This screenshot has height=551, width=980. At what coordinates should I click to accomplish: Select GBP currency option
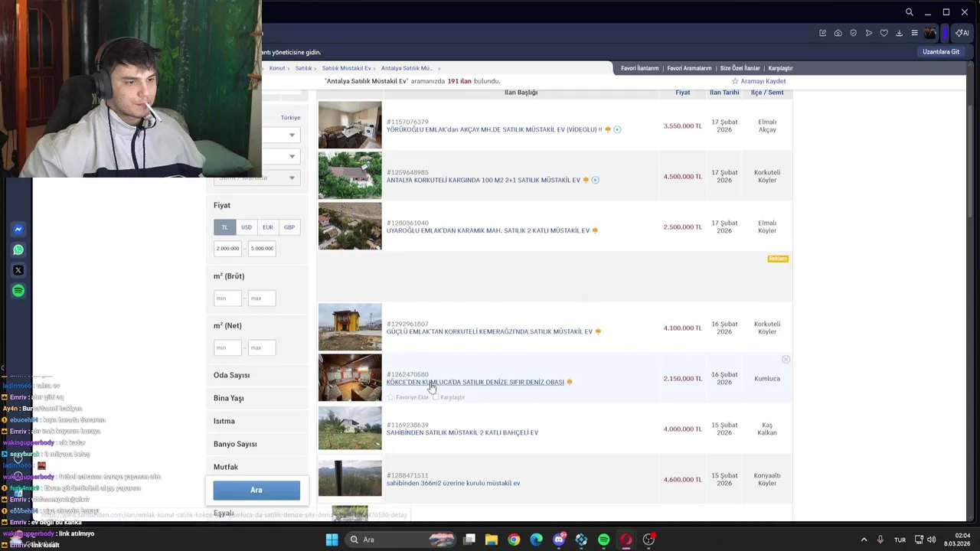[289, 227]
